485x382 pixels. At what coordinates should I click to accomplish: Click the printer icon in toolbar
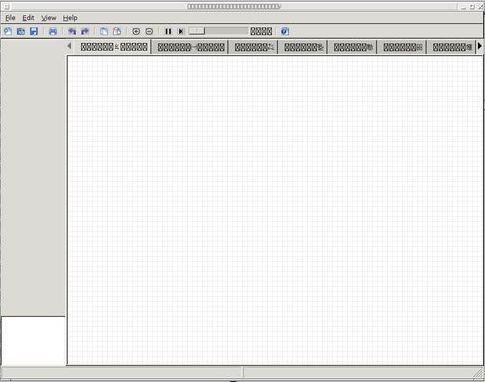click(x=53, y=32)
